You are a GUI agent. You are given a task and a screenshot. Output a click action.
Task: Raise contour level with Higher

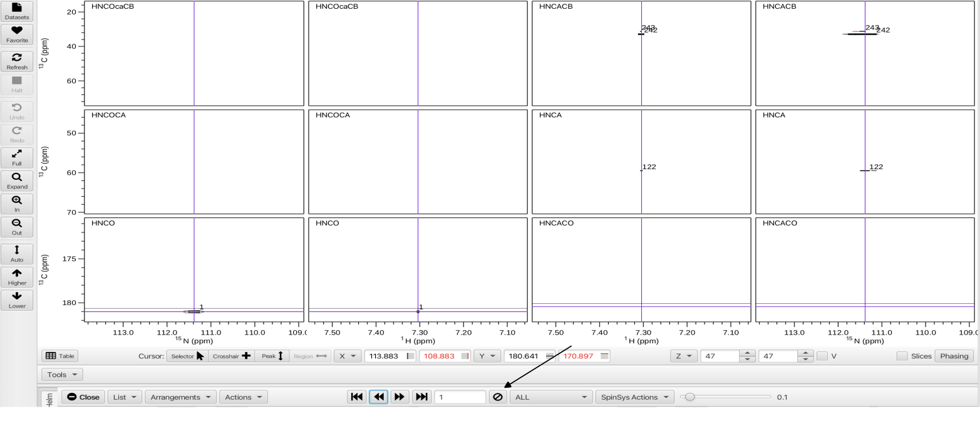pyautogui.click(x=17, y=276)
